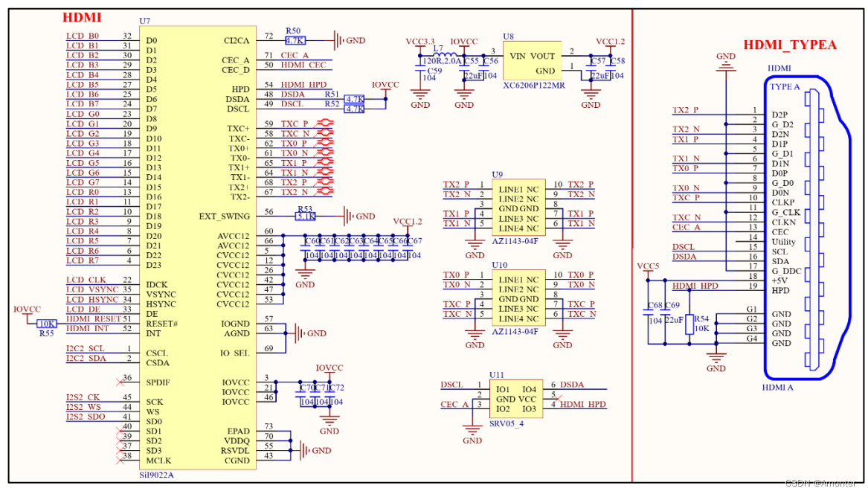The height and width of the screenshot is (494, 868).
Task: Select the Sil9022A chip symbol U7
Action: pos(199,246)
